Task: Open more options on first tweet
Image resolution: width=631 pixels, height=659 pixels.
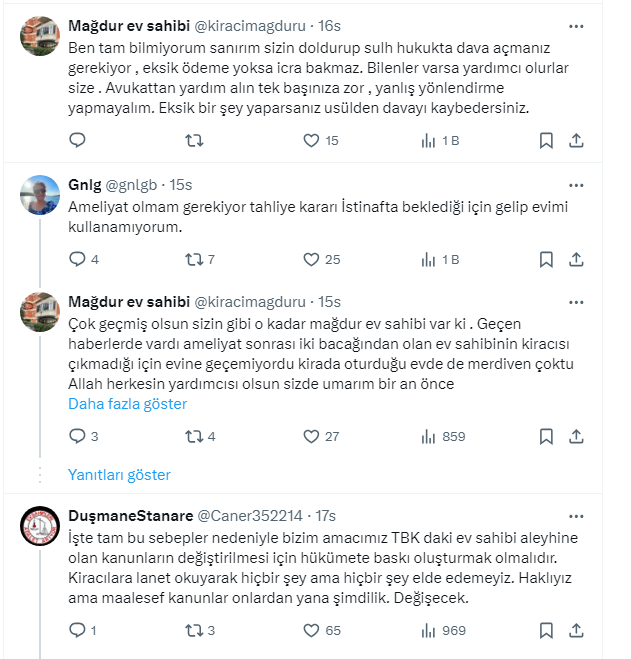Action: click(576, 26)
